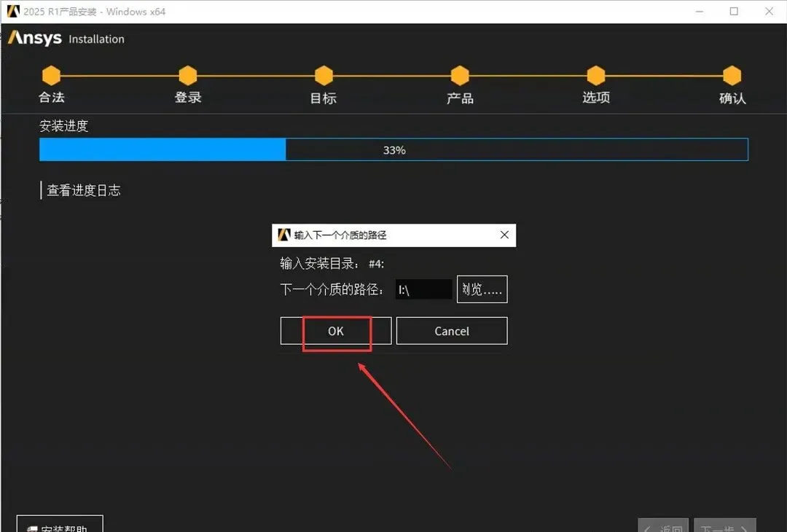
Task: Click the 浏览 browse button
Action: click(482, 289)
